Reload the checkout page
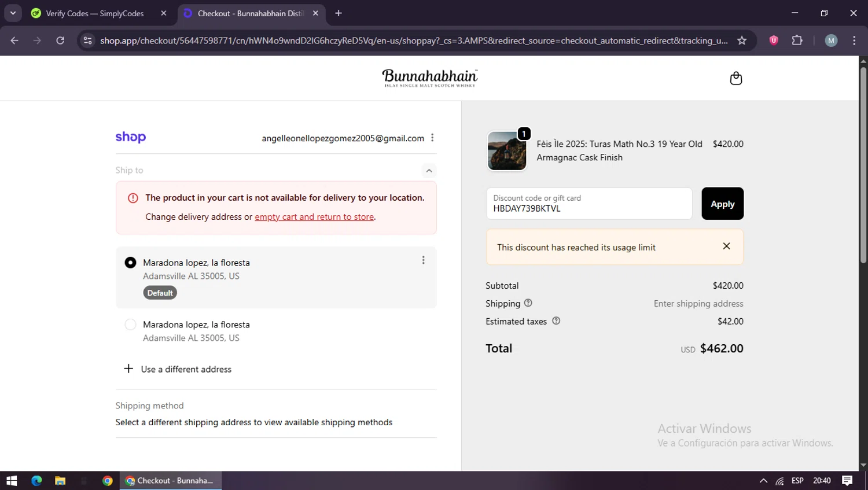Screen dimensions: 868x490 [60, 40]
